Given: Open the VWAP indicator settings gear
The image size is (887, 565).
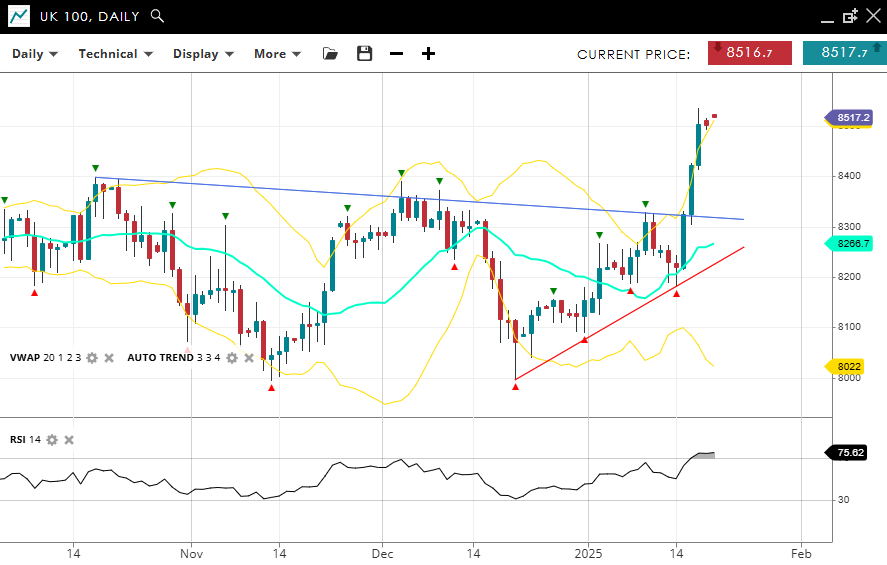Looking at the screenshot, I should click(92, 358).
